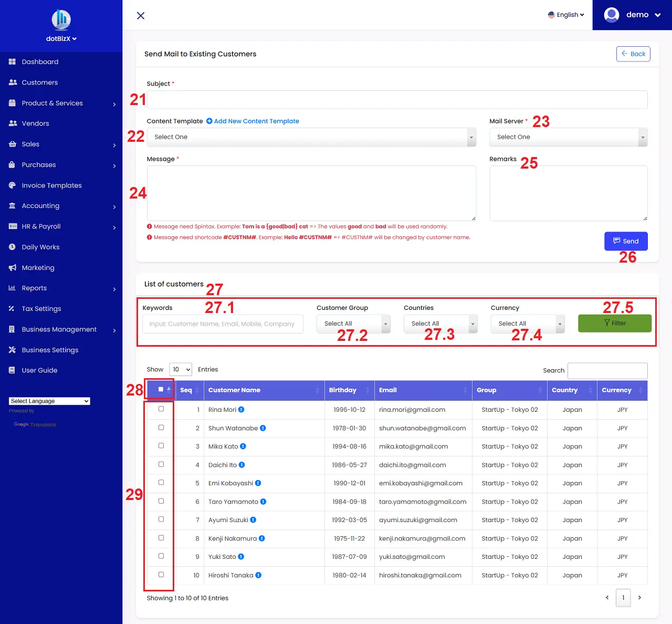Click into the Subject input field
This screenshot has height=624, width=672.
point(397,100)
